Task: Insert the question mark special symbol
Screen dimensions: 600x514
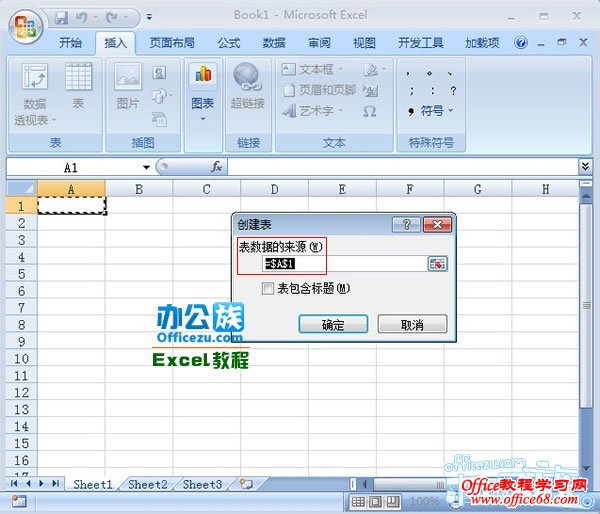Action: pyautogui.click(x=453, y=91)
